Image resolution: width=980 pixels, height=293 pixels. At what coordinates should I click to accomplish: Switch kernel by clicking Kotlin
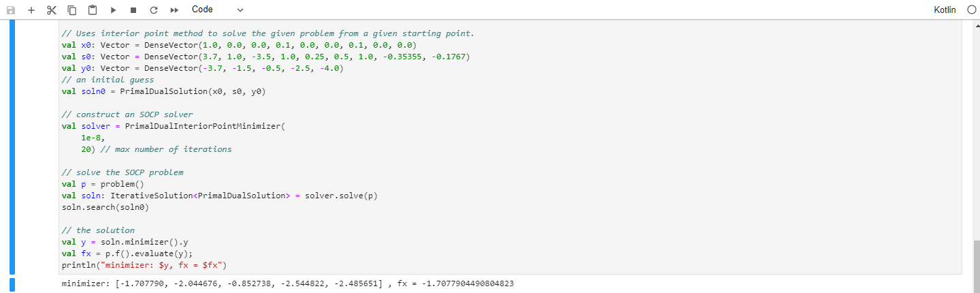(x=945, y=10)
